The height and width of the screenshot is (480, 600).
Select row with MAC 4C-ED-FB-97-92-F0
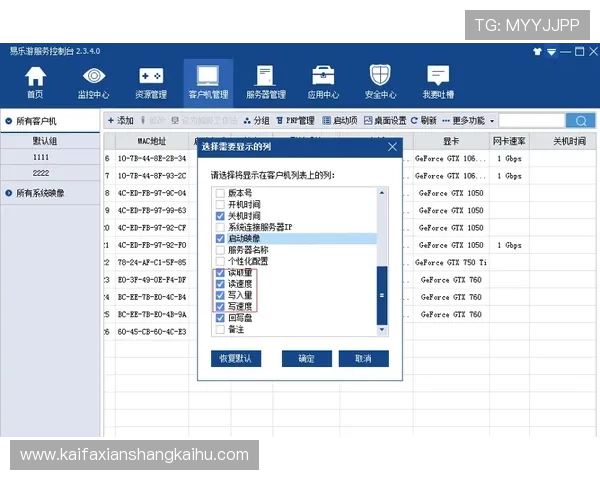click(152, 245)
